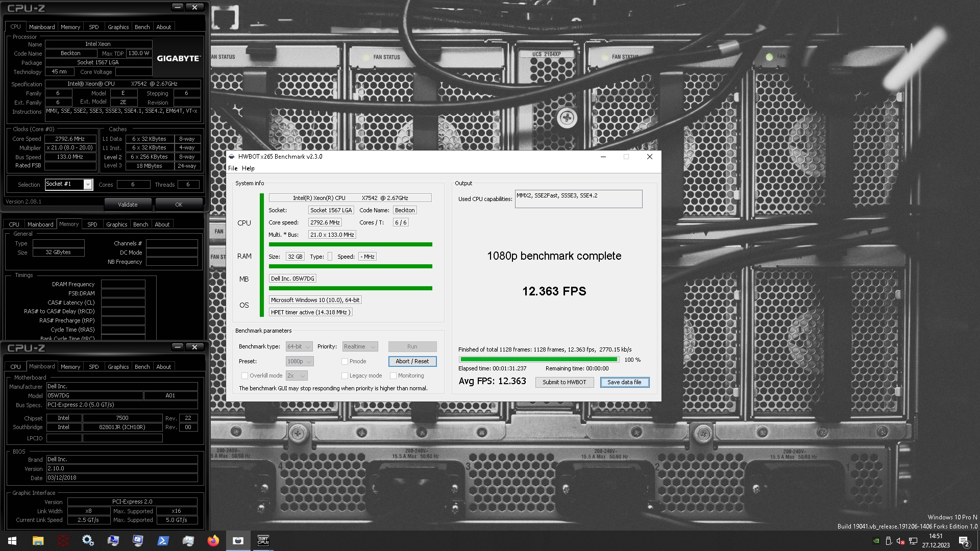The width and height of the screenshot is (980, 551).
Task: Open File Explorer from the taskbar
Action: [38, 541]
